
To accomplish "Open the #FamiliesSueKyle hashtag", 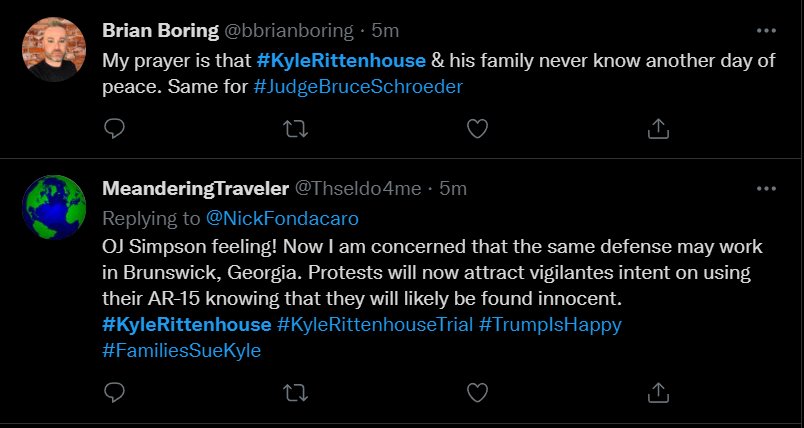I will (x=181, y=351).
